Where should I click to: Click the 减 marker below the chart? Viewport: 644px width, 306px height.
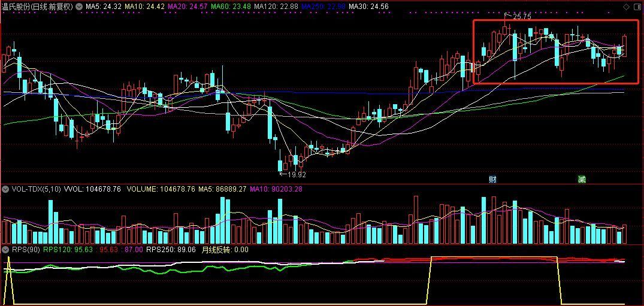point(581,179)
